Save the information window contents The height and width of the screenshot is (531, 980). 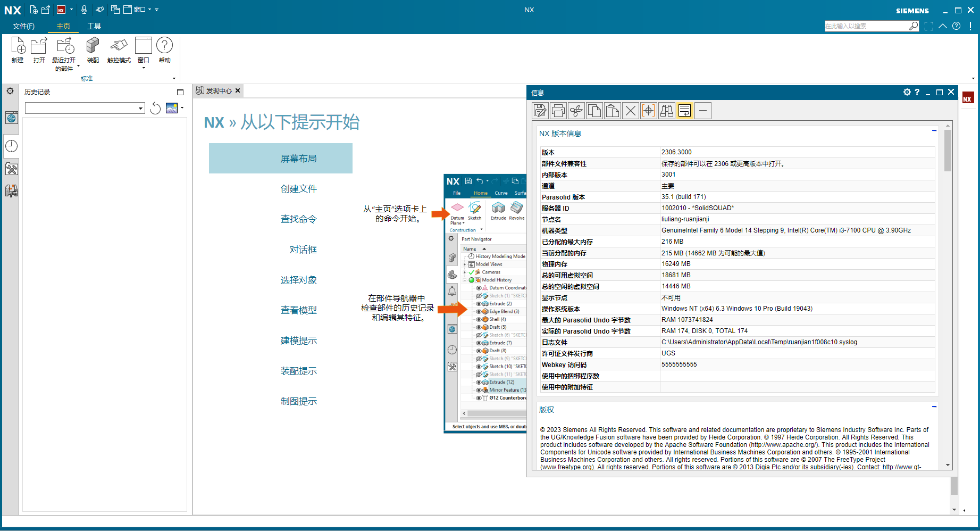pos(540,110)
